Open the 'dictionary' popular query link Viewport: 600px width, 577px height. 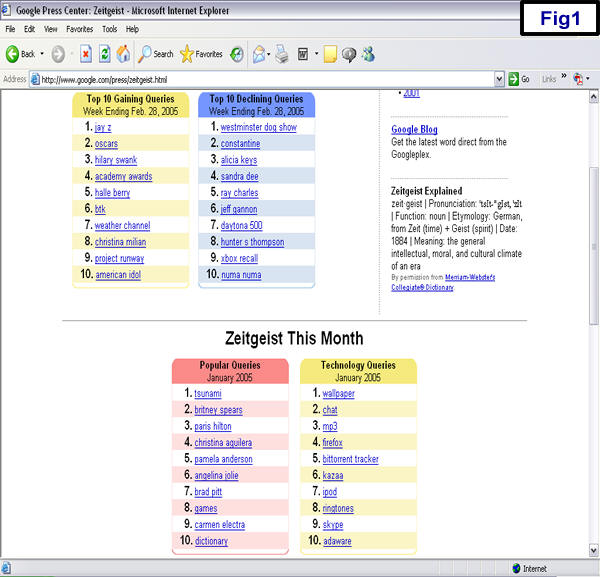tap(211, 541)
